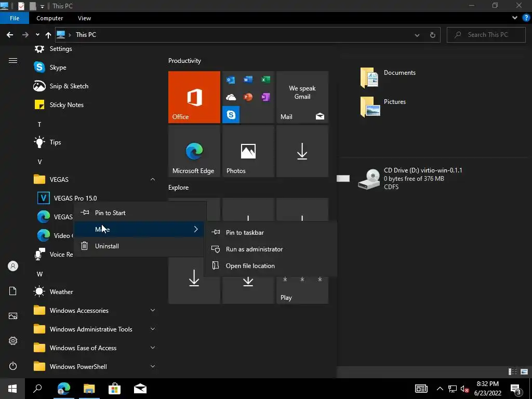Open the View ribbon tab

click(x=84, y=18)
